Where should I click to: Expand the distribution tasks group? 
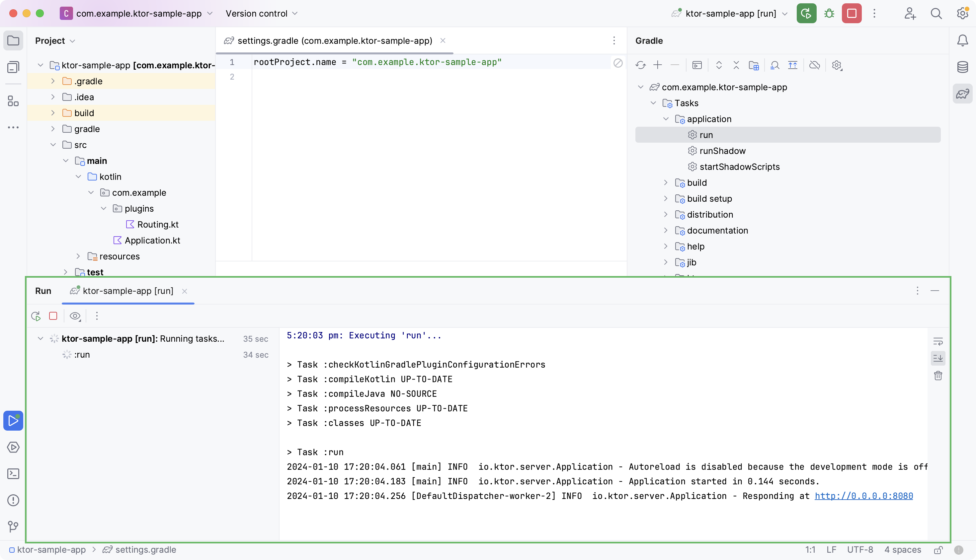[x=666, y=214]
